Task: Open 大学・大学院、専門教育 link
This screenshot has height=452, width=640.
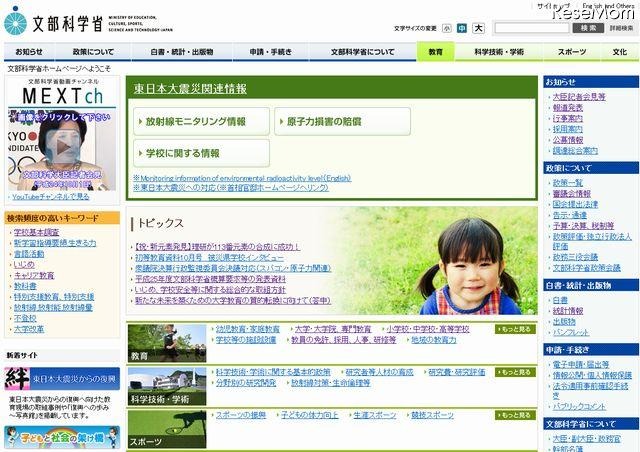Action: pos(333,329)
